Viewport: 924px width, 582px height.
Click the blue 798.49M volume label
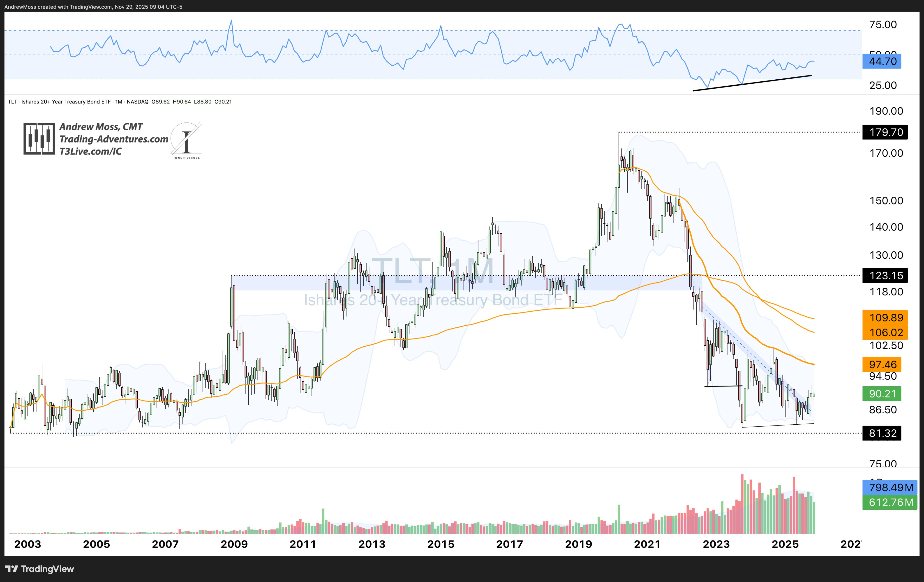889,487
